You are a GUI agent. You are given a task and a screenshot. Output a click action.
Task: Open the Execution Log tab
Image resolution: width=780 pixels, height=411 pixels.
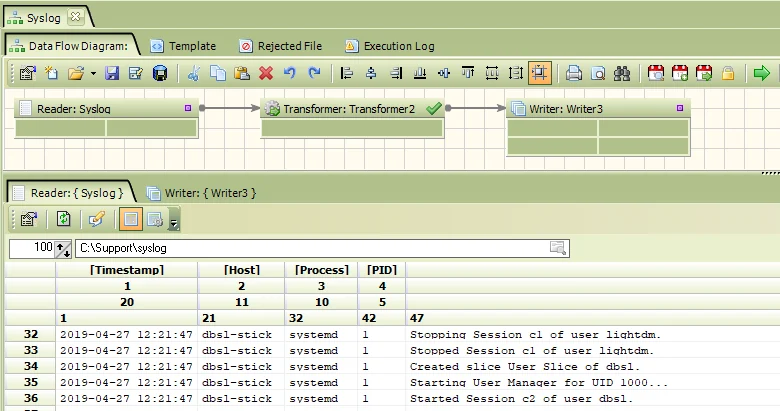pos(390,46)
